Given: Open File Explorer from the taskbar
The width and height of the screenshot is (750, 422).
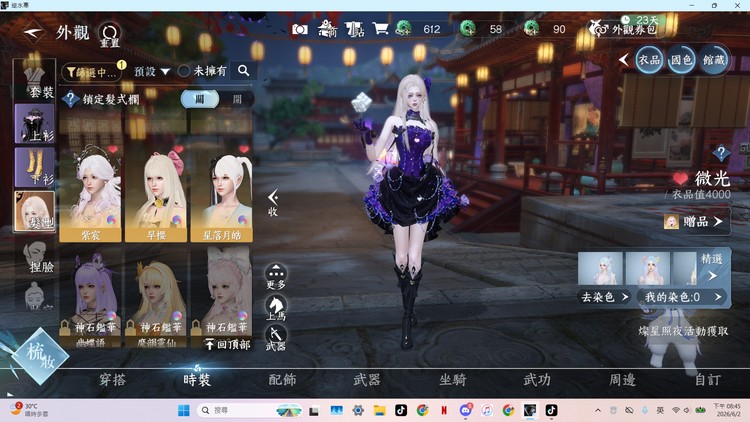Looking at the screenshot, I should click(x=380, y=410).
